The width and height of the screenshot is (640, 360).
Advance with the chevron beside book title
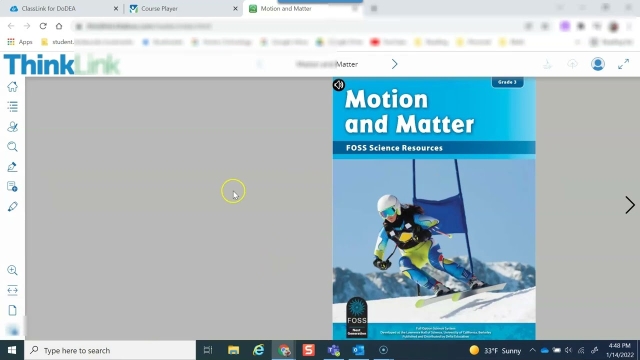[x=394, y=64]
